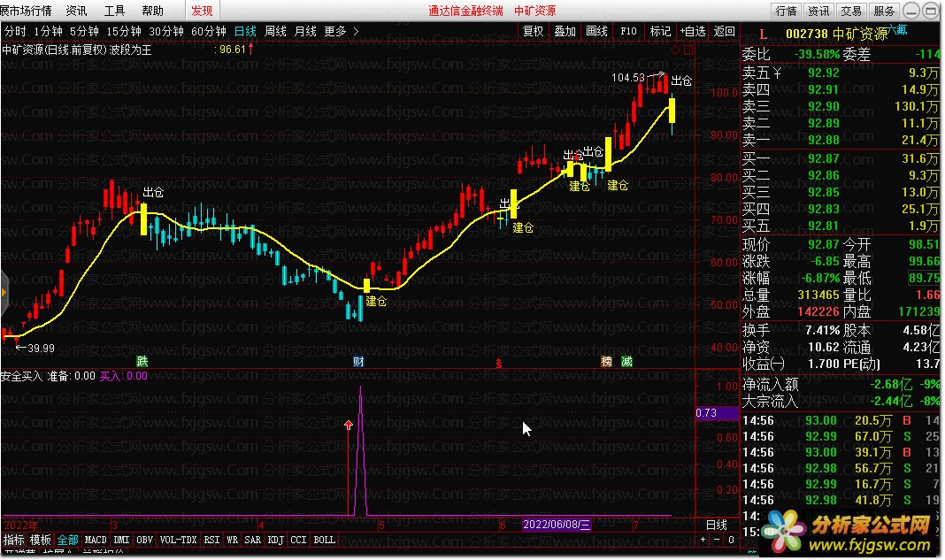Add stock via +自选 button
Viewport: 945px width, 560px height.
point(693,31)
